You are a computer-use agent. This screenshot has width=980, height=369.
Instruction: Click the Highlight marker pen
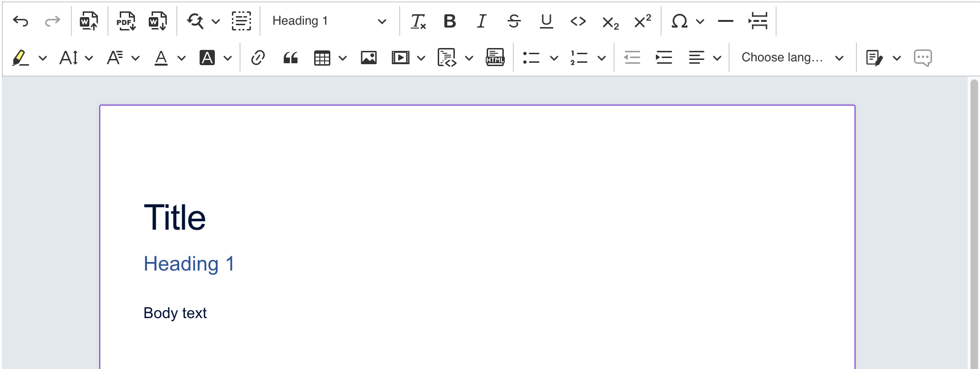(20, 58)
